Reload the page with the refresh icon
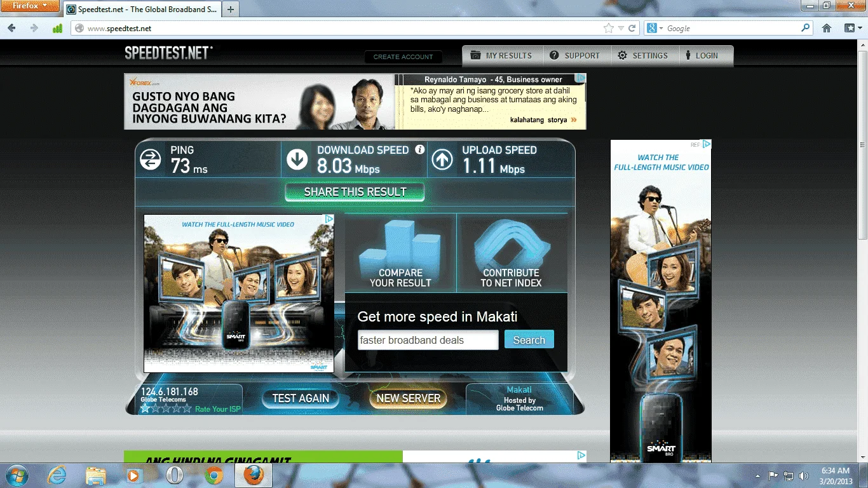 pos(632,28)
